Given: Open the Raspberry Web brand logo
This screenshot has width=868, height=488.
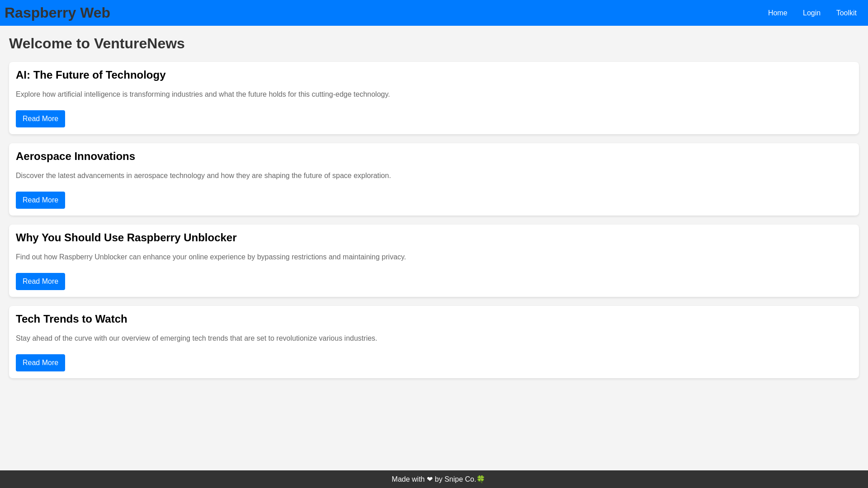Looking at the screenshot, I should tap(57, 13).
